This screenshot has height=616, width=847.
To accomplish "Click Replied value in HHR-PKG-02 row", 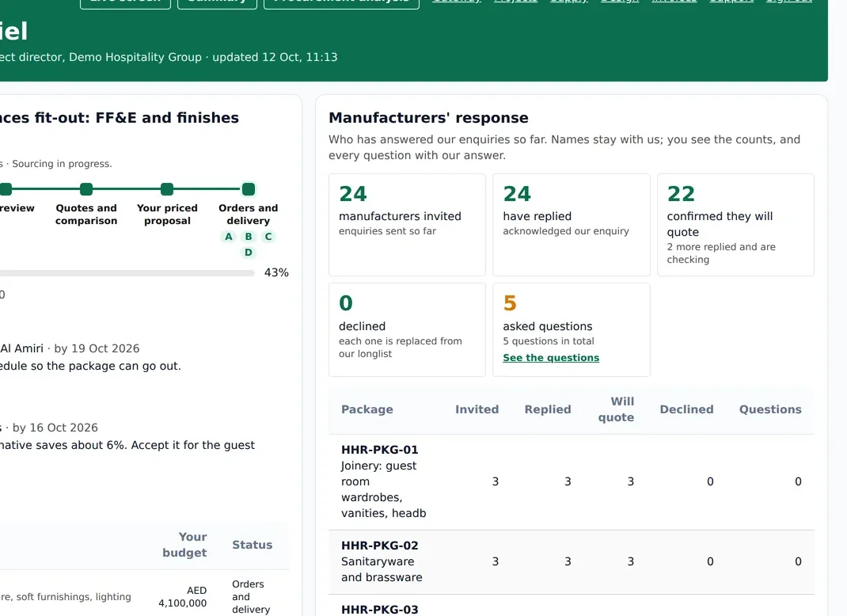I will pos(568,561).
